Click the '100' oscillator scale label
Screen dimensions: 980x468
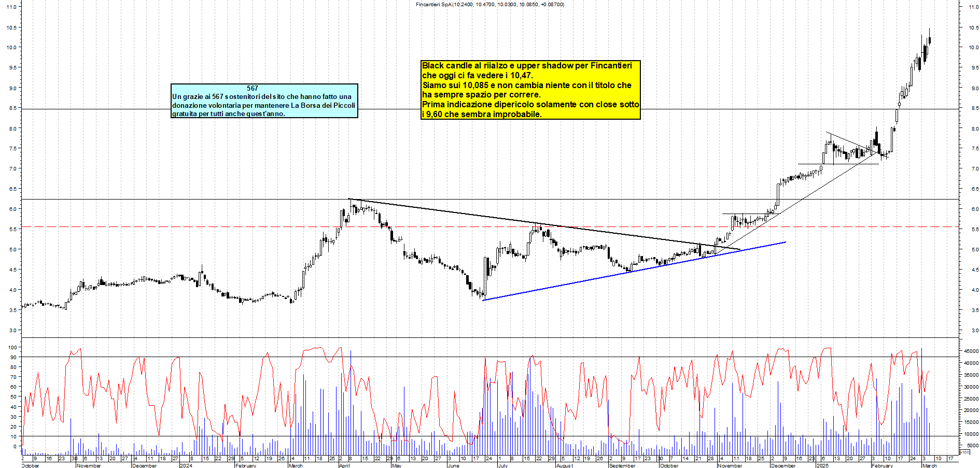tap(12, 347)
